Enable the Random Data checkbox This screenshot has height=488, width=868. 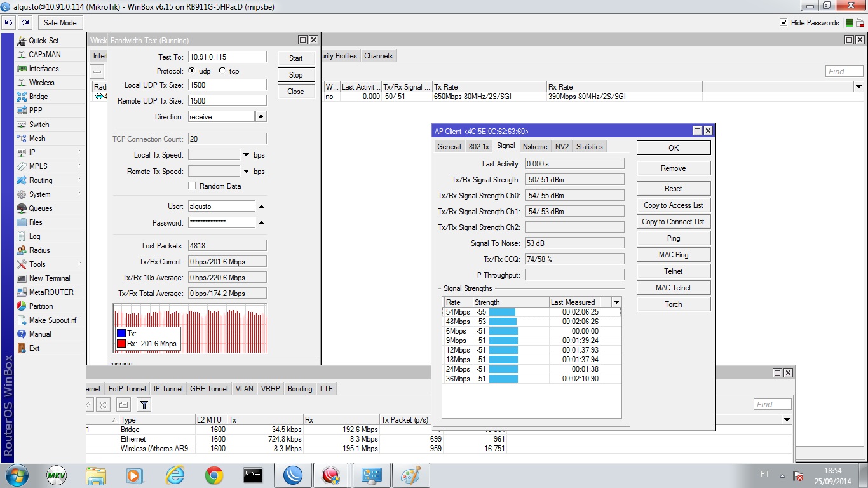tap(192, 186)
